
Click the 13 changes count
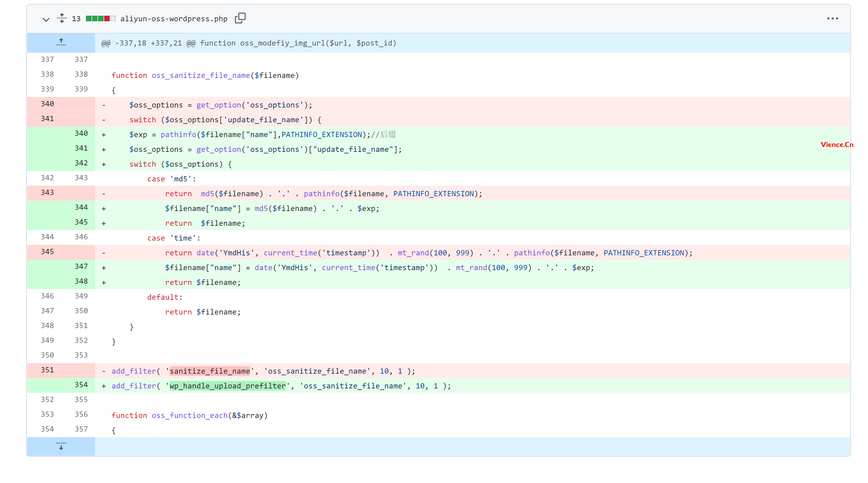tap(76, 19)
